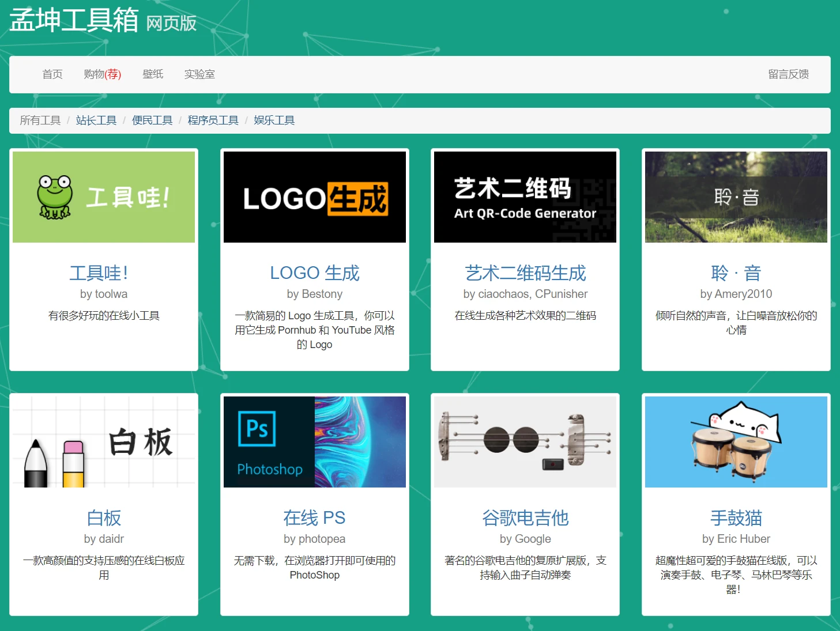
Task: Go to the 首页 nav item
Action: [52, 74]
